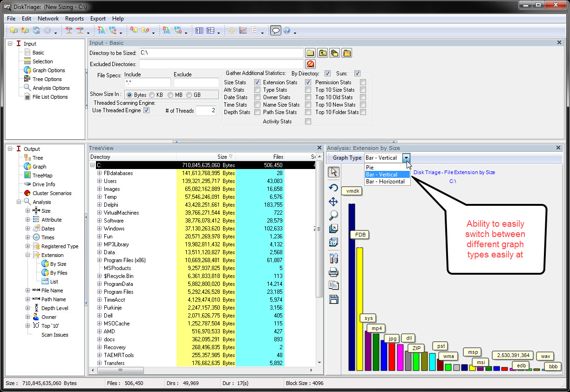The width and height of the screenshot is (570, 392).
Task: Enable the Attr Stats checkbox
Action: (x=258, y=90)
